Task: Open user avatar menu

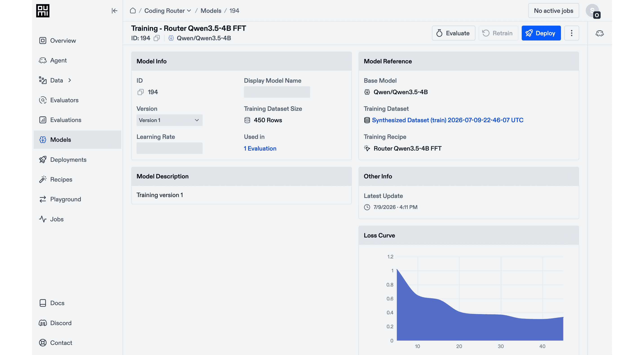Action: tap(593, 11)
